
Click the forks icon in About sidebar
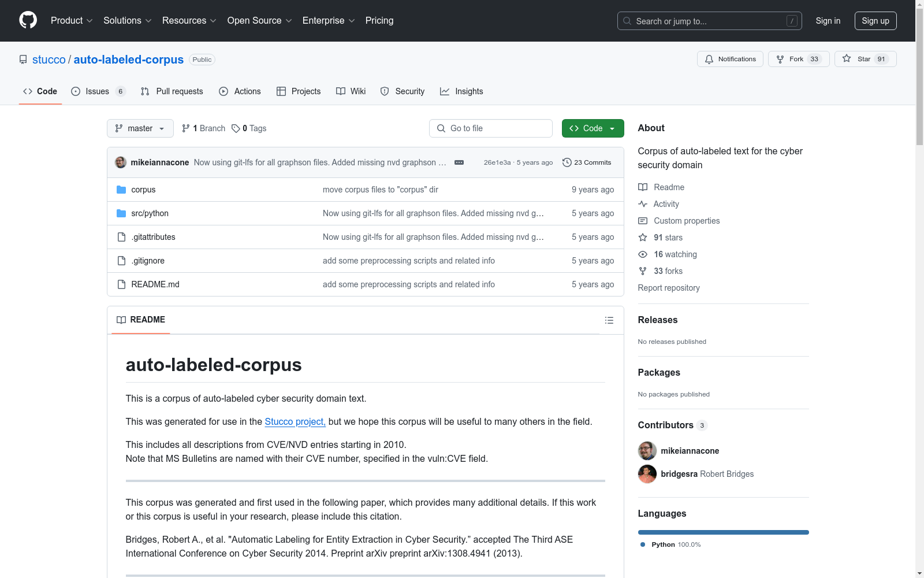point(643,271)
